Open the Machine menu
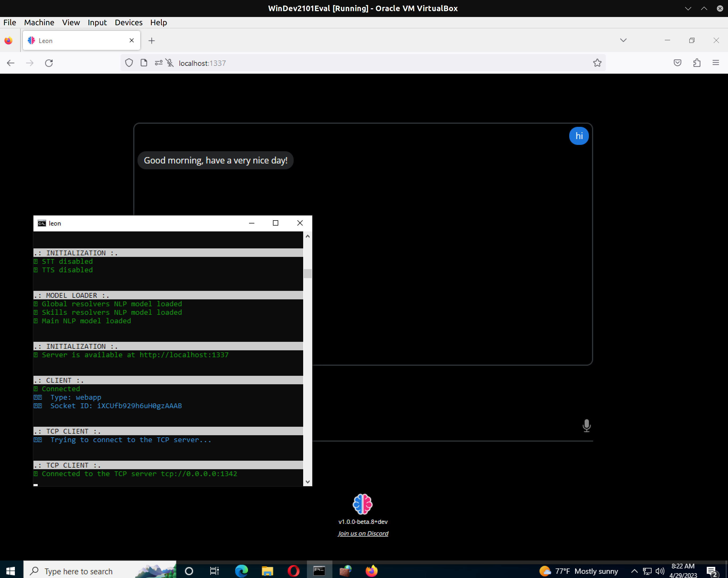The image size is (728, 578). [39, 23]
